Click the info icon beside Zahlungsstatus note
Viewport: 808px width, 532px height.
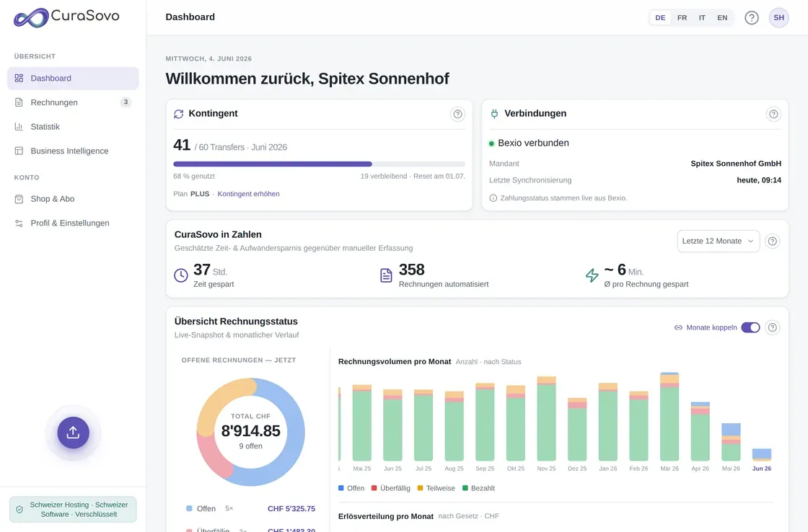point(493,198)
